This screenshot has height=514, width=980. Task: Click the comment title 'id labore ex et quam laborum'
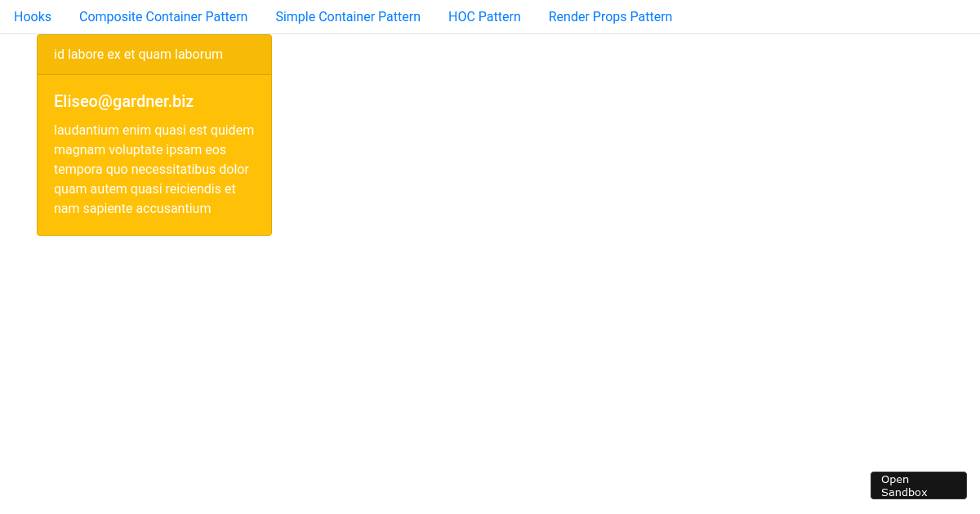[137, 54]
